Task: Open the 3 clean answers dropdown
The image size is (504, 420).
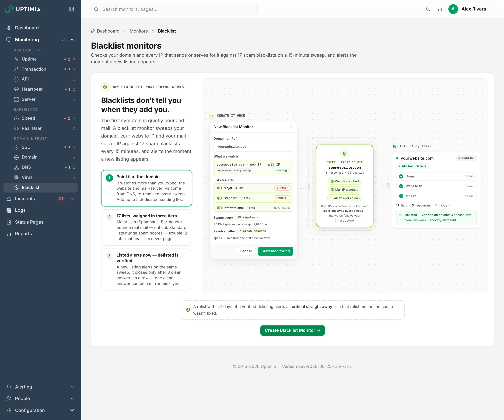Action: 254,231
